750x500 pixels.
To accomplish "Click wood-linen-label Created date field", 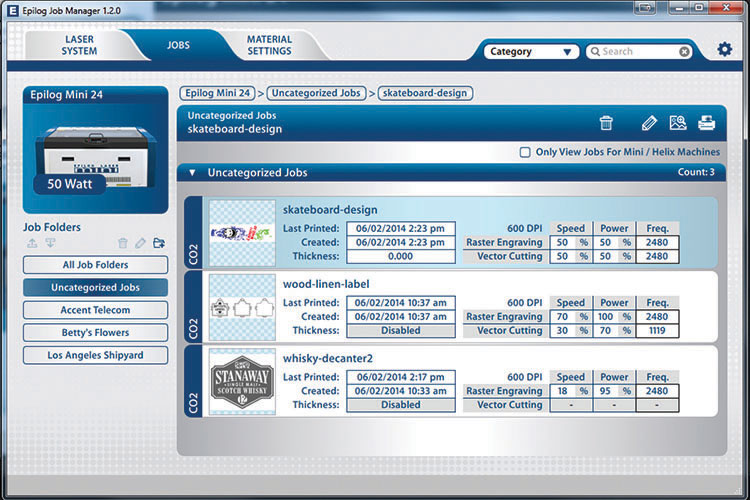I will [401, 316].
